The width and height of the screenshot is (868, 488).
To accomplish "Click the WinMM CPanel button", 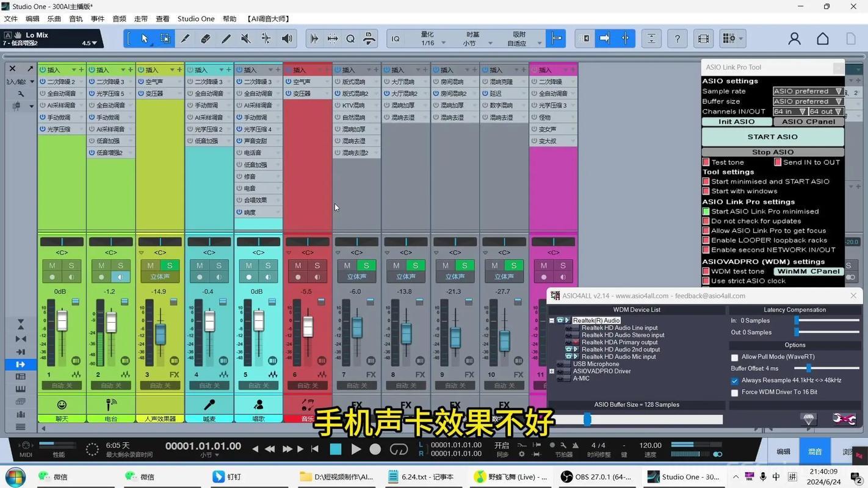I will tap(809, 271).
